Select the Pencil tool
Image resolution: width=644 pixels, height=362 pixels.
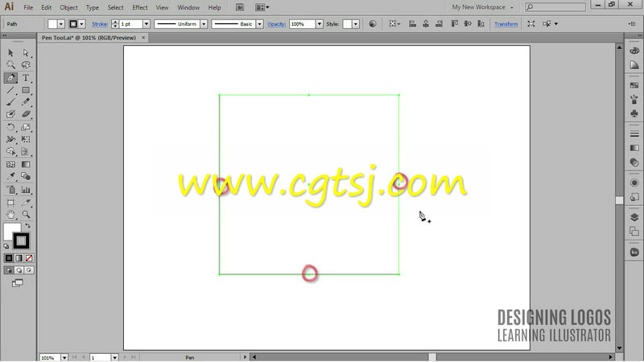(26, 102)
